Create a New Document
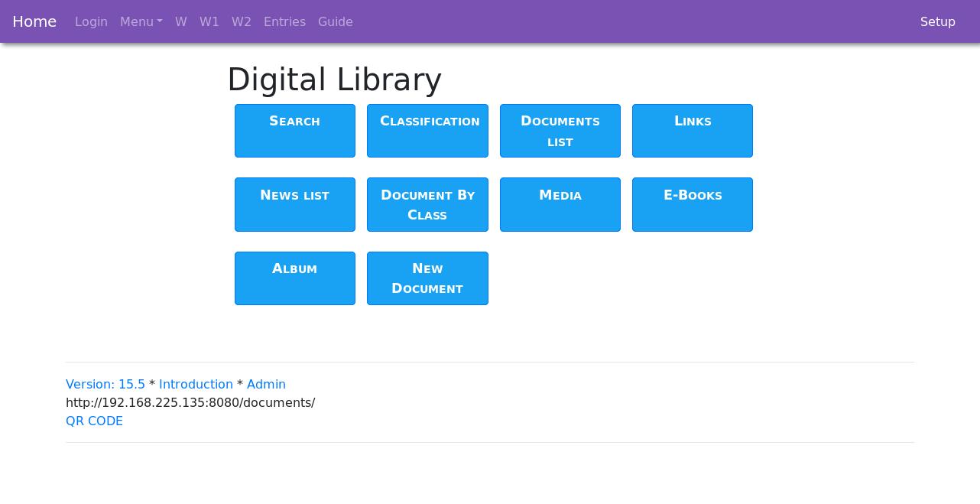 coord(427,278)
